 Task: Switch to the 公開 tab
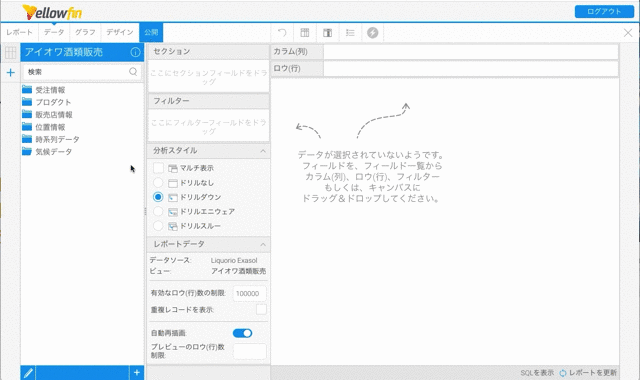[151, 32]
